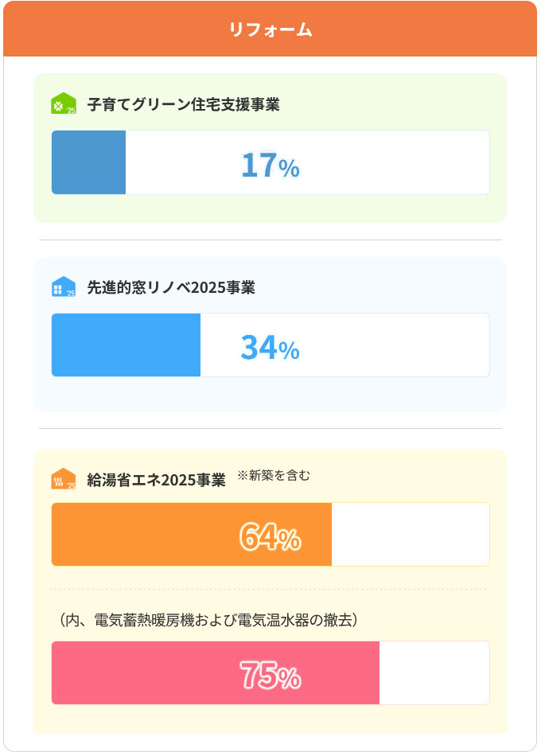Click the orange hot water house icon

click(63, 479)
